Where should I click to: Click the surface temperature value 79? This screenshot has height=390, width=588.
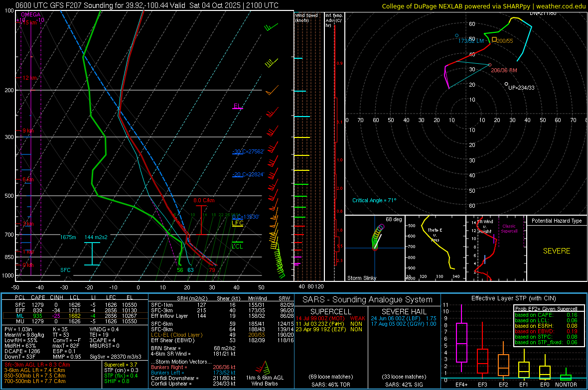point(212,270)
